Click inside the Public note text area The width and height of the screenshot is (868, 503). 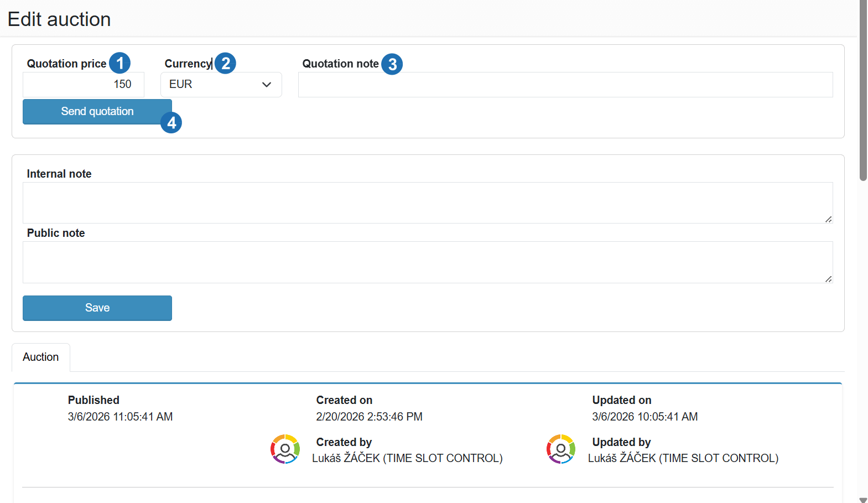427,262
